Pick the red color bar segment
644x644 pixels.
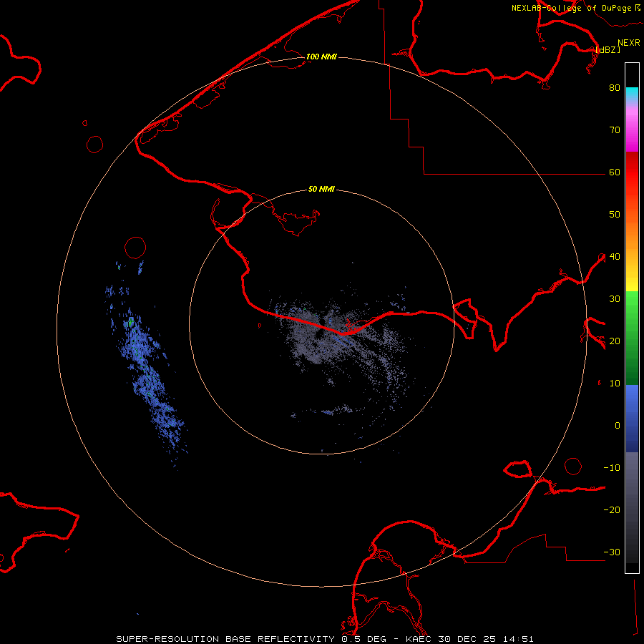coord(632,172)
